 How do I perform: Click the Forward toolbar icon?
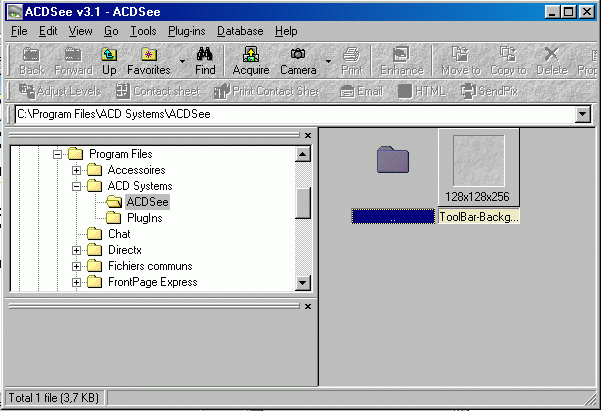click(x=73, y=54)
